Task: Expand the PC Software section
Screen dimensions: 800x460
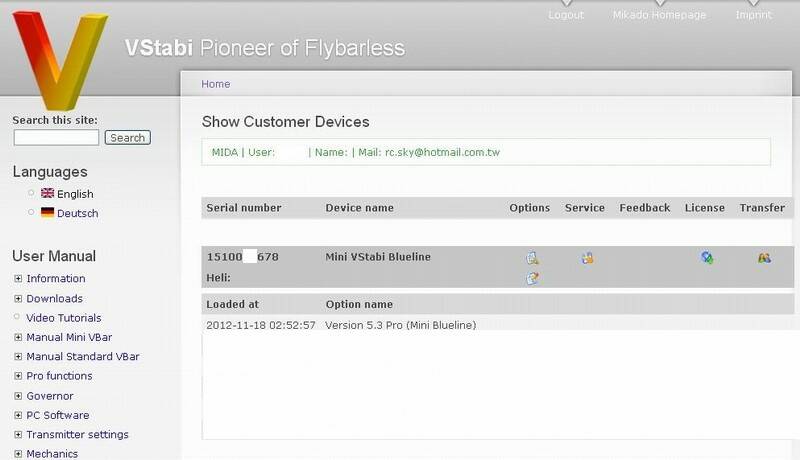Action: click(x=18, y=415)
